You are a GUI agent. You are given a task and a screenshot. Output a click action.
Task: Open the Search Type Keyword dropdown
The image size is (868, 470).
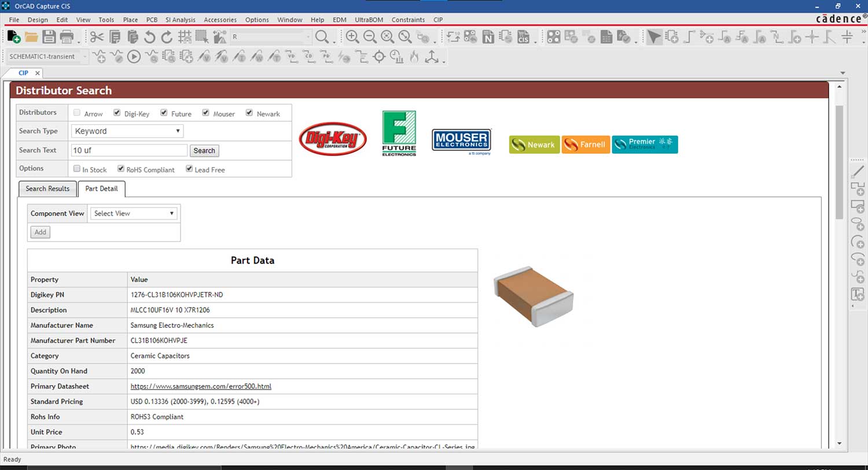click(127, 131)
